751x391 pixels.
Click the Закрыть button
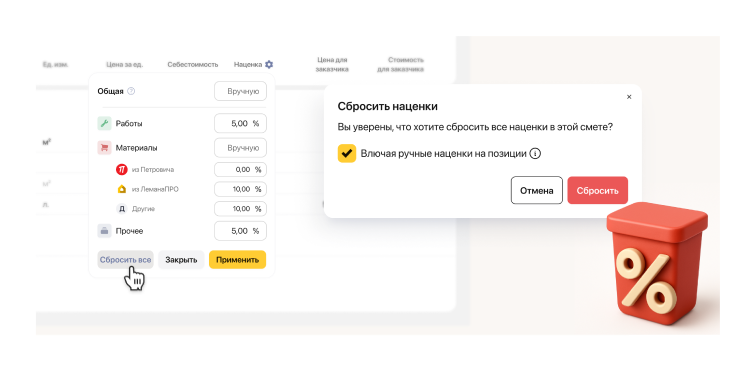point(181,260)
